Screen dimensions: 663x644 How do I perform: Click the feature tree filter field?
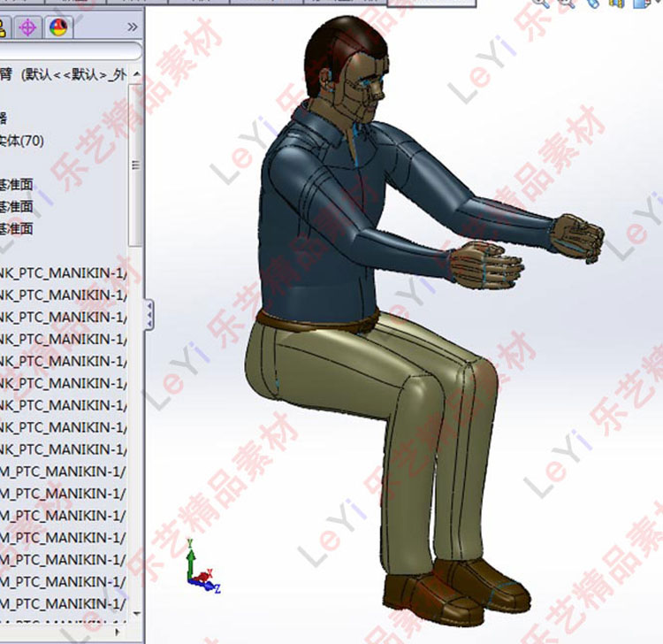[70, 50]
